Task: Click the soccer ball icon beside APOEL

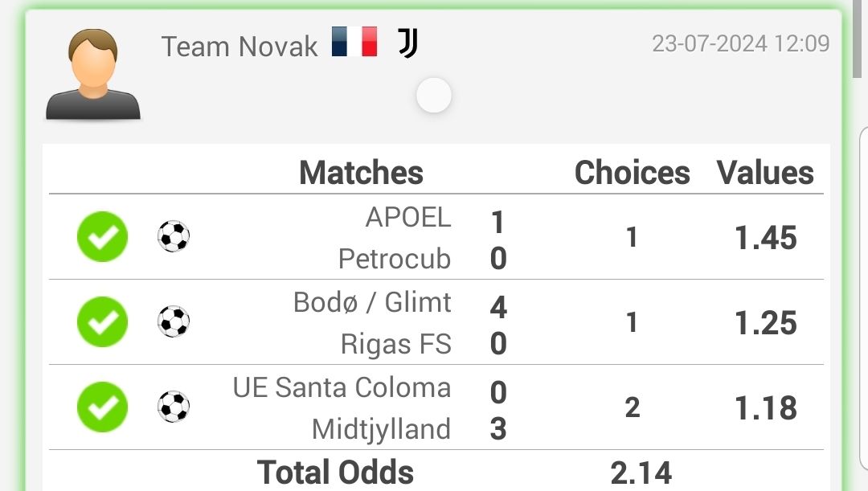Action: [174, 236]
